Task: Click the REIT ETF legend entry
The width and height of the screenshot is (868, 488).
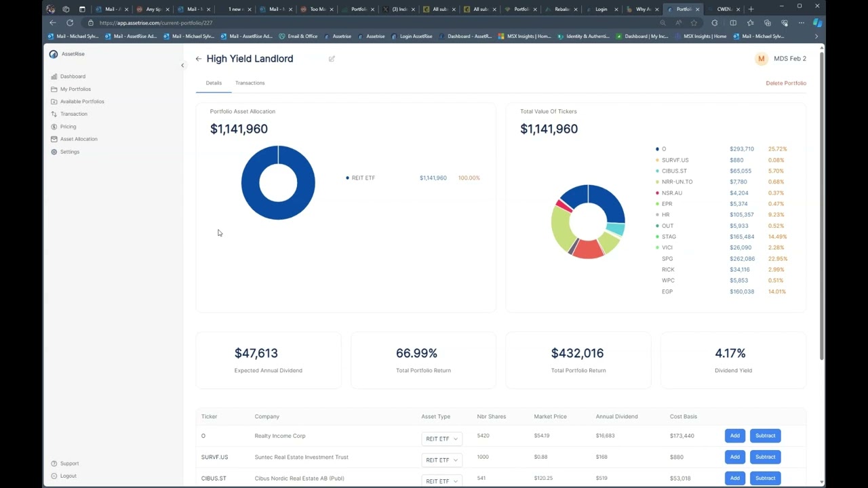Action: [x=363, y=178]
